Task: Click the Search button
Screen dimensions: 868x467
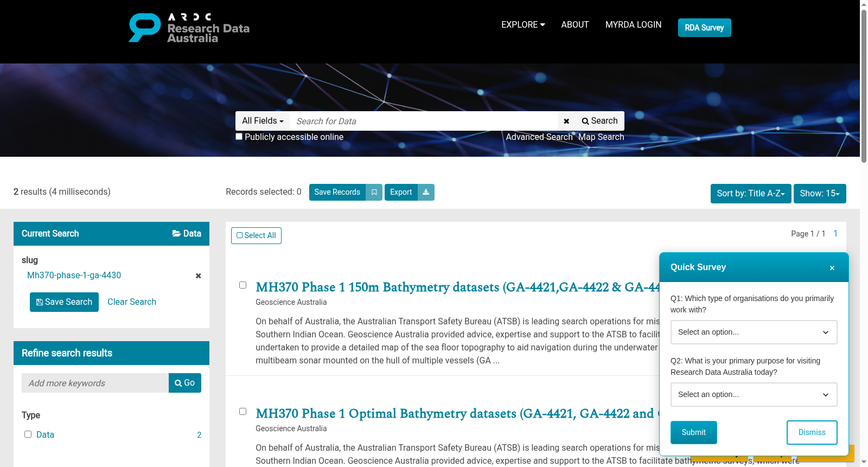Action: [599, 121]
